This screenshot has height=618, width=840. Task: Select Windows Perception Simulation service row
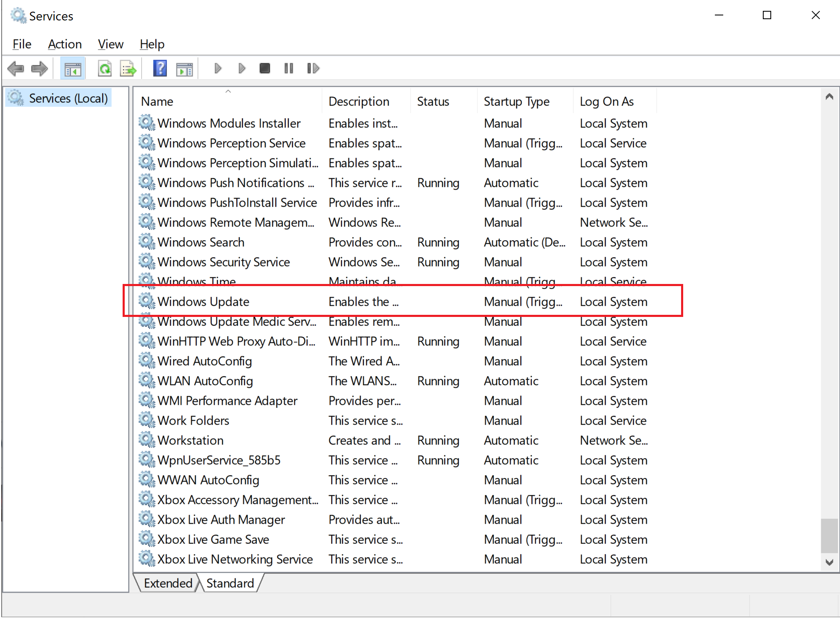tap(397, 163)
